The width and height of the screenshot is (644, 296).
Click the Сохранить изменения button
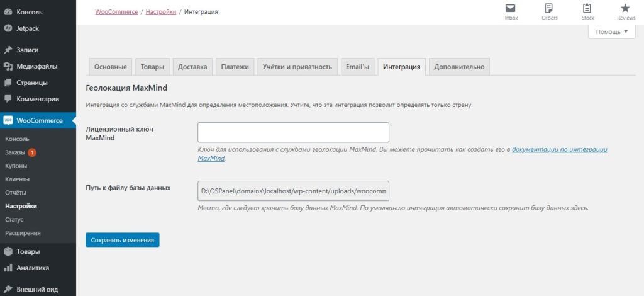(x=123, y=240)
